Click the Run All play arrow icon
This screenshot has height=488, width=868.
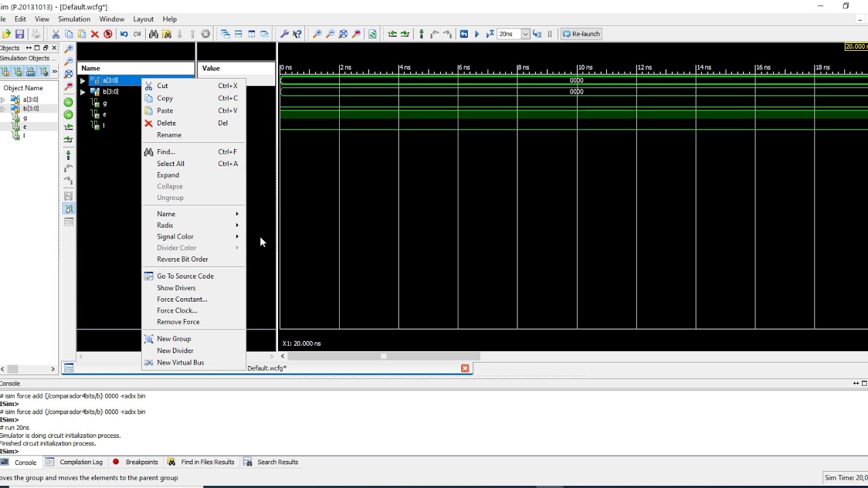point(477,34)
